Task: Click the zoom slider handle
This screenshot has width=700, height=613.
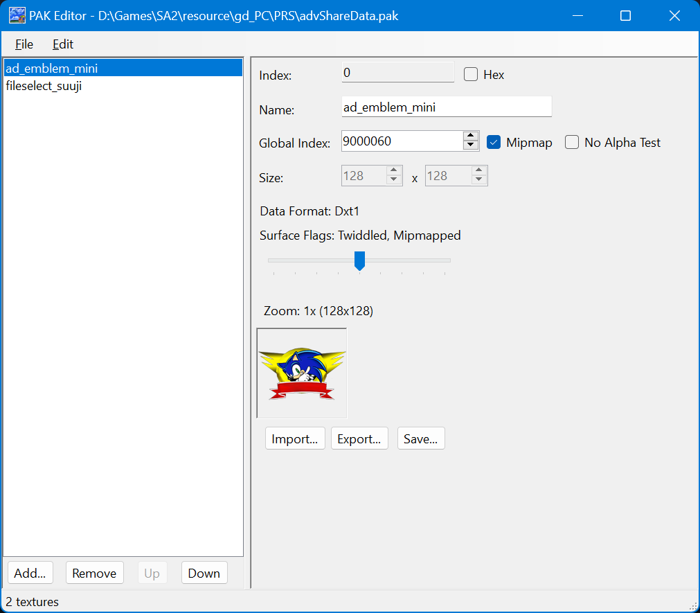Action: pyautogui.click(x=359, y=260)
